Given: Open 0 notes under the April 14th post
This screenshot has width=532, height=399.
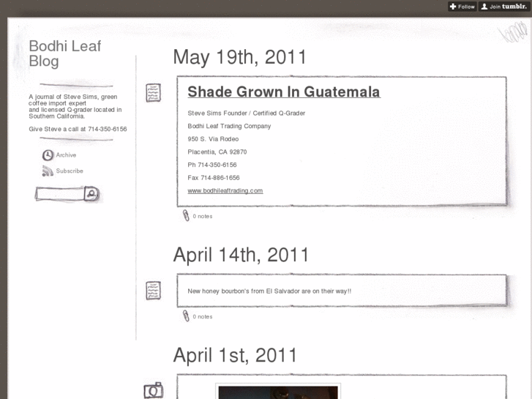Looking at the screenshot, I should [x=203, y=317].
